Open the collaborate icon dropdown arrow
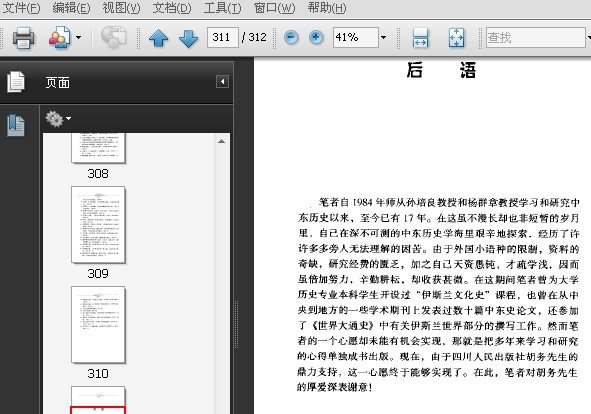Image resolution: width=591 pixels, height=414 pixels. [x=78, y=37]
